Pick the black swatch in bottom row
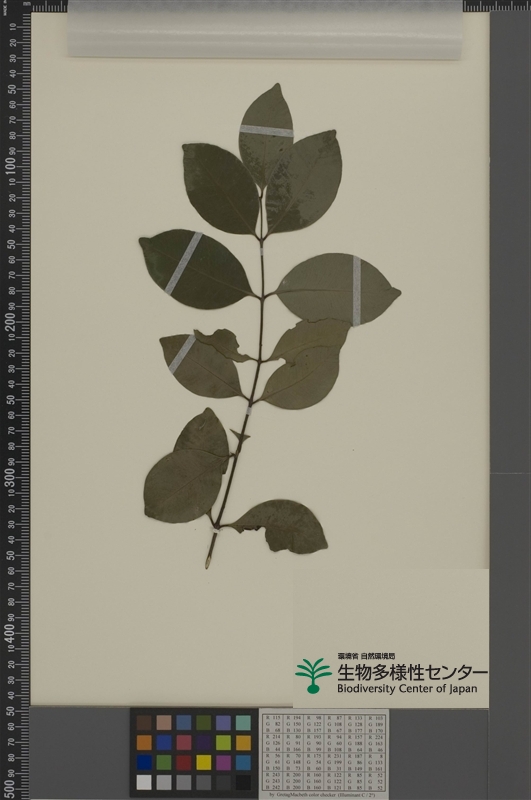The image size is (531, 800). pos(243,782)
